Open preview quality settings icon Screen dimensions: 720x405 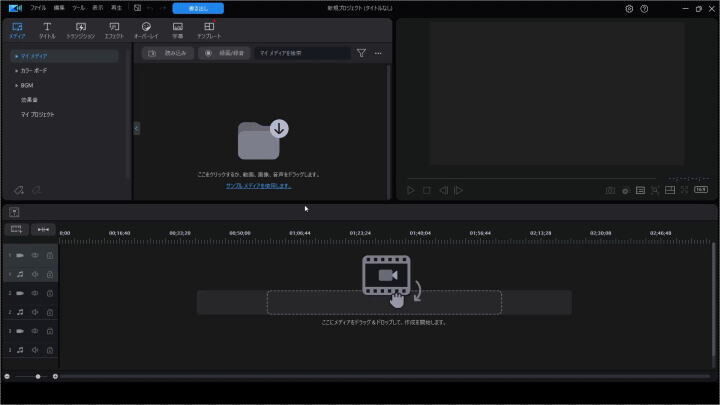point(625,191)
